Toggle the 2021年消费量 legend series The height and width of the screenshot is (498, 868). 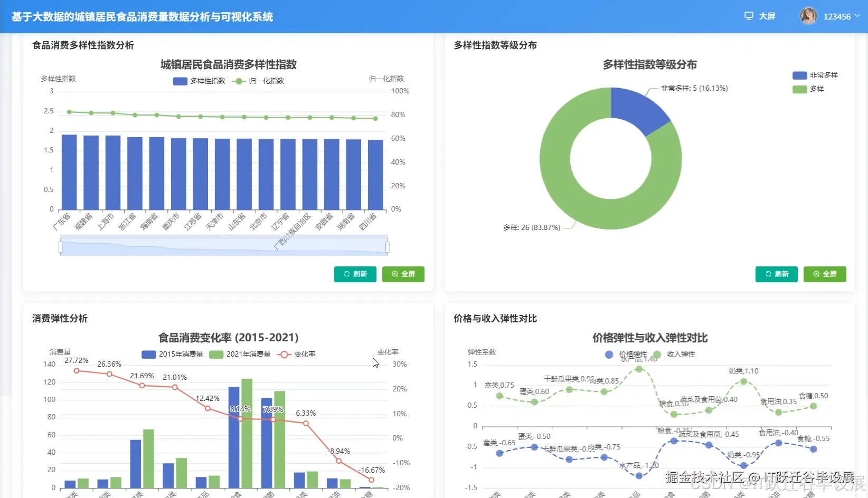(240, 355)
